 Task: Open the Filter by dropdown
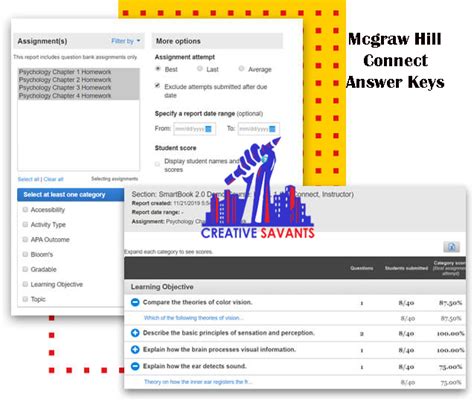(126, 41)
